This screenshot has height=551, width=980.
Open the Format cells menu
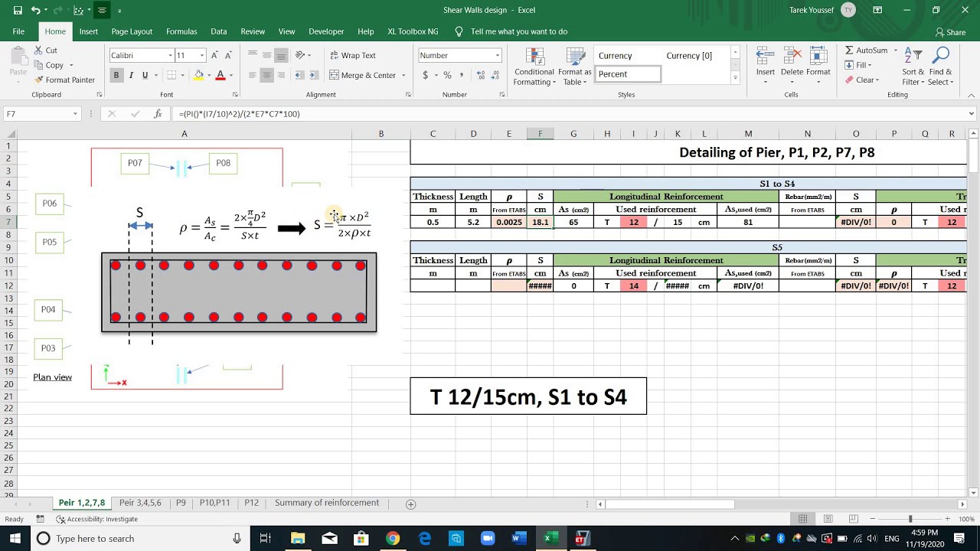coord(818,66)
